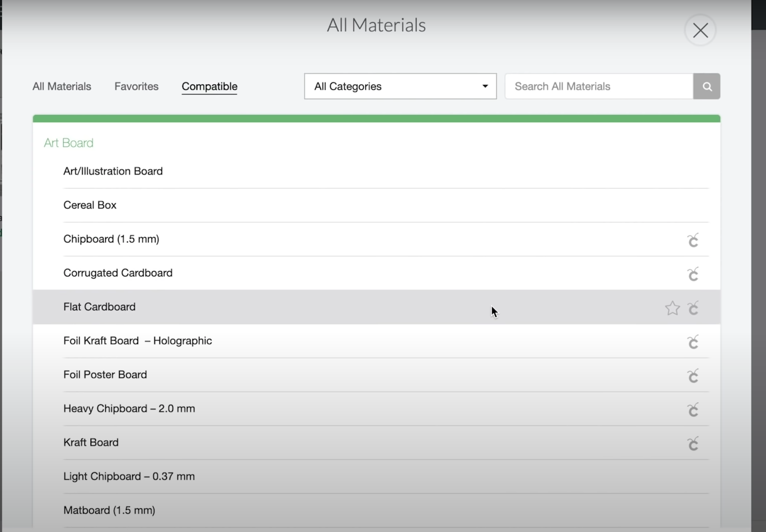This screenshot has width=766, height=532.
Task: Click Cricut logo icon beside Foil Poster Board
Action: 693,376
